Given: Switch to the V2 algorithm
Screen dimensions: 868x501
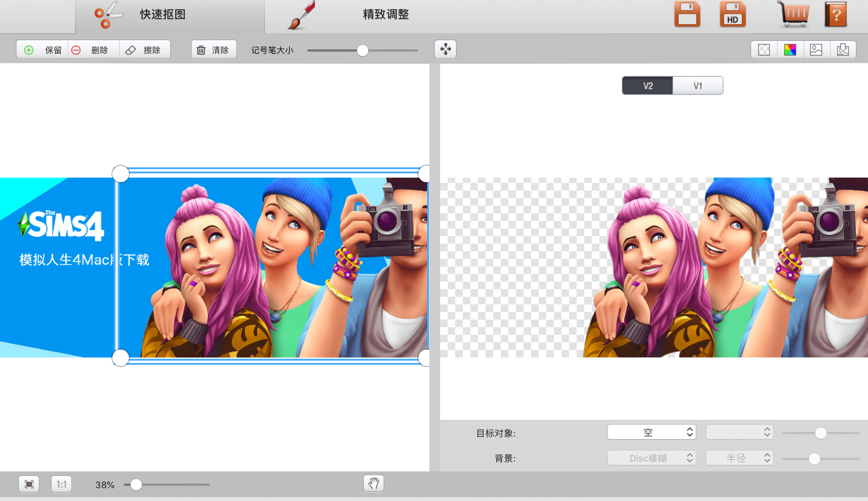Looking at the screenshot, I should pos(648,85).
